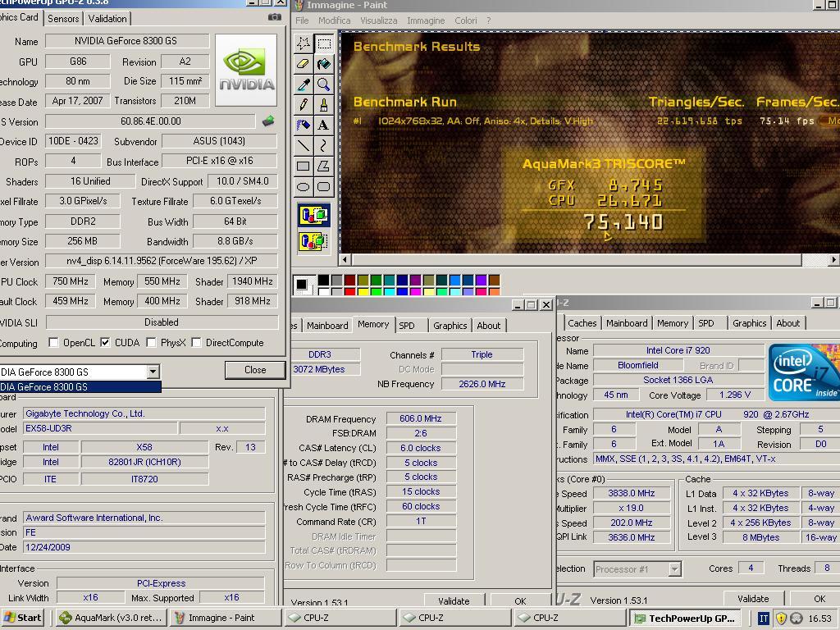Select the Rectangle shape tool
This screenshot has height=630, width=840.
pos(304,166)
